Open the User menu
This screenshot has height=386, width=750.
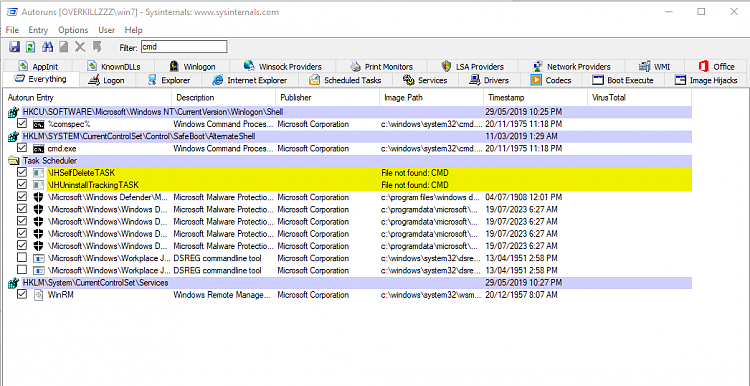[x=106, y=30]
